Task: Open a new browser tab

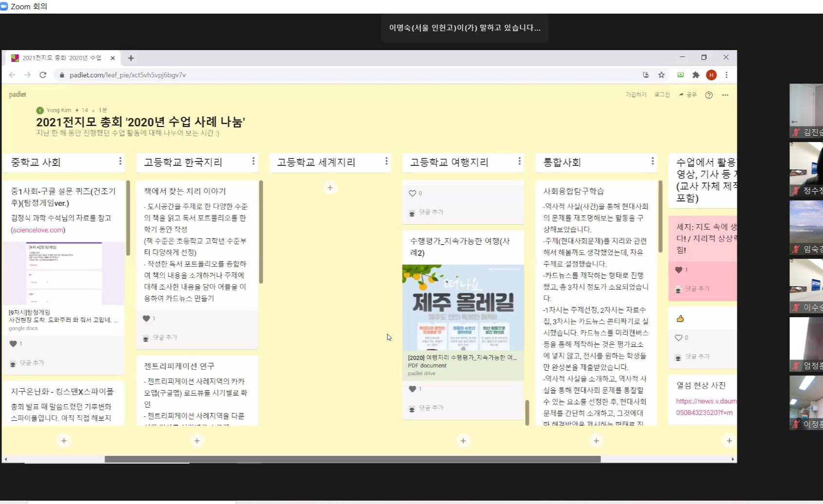Action: point(130,58)
